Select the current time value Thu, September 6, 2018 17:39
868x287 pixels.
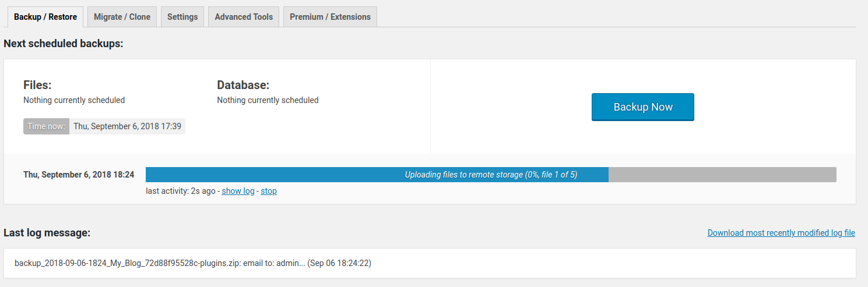click(127, 126)
